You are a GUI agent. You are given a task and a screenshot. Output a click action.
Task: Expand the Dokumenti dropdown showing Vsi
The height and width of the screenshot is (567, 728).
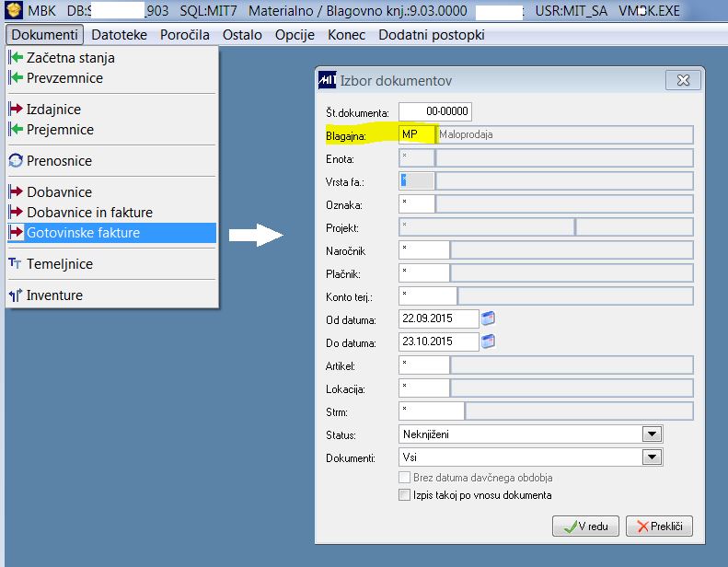(x=652, y=457)
